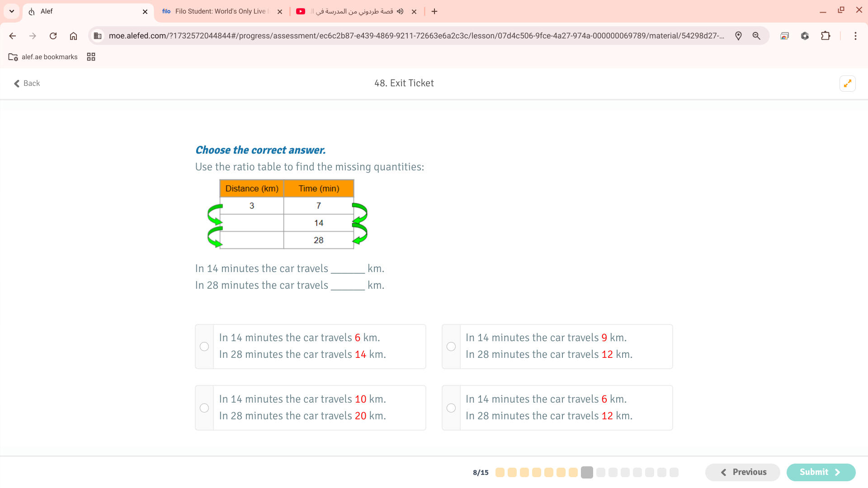This screenshot has height=488, width=868.
Task: Select answer 10 km and 20 km
Action: [x=204, y=408]
